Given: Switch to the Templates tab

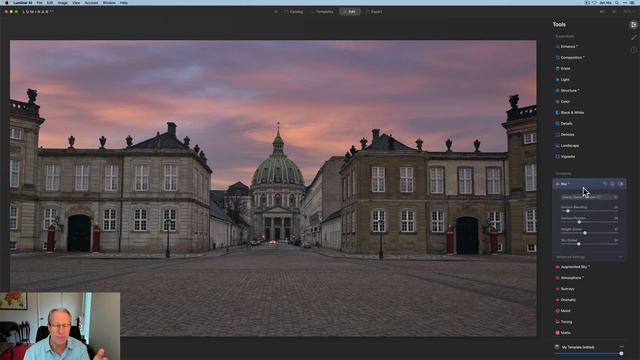Looking at the screenshot, I should click(x=322, y=12).
